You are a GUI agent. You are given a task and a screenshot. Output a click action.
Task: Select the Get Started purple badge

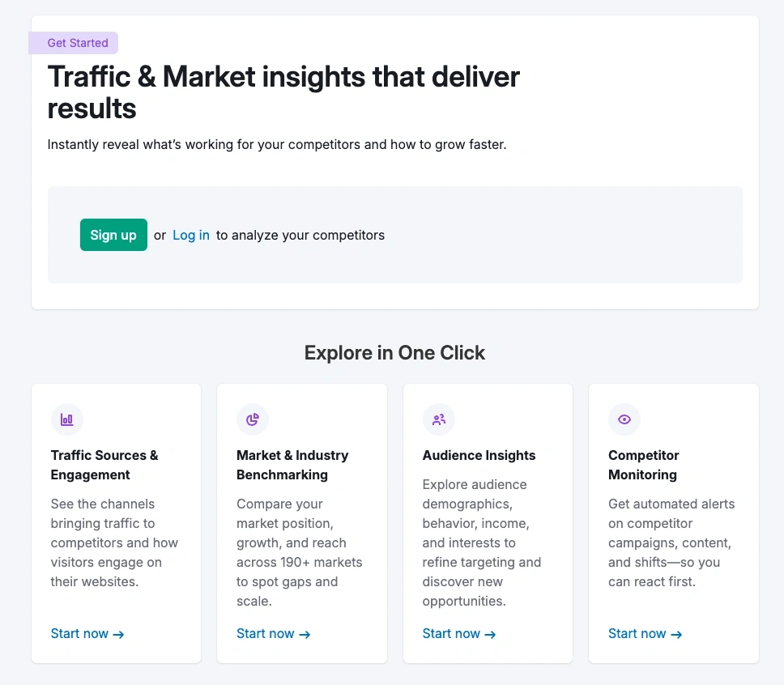[74, 43]
